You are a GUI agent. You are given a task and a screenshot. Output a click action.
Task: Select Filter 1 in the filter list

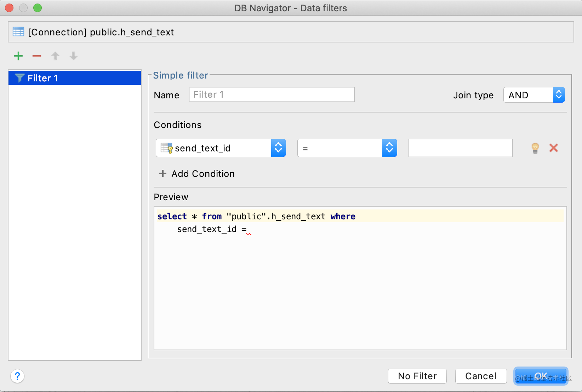click(75, 78)
